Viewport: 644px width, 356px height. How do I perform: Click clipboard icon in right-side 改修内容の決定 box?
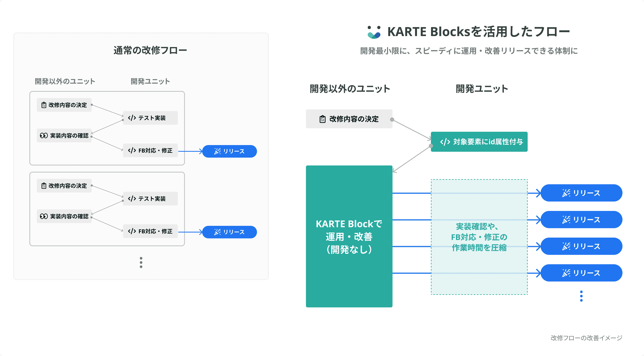(323, 119)
